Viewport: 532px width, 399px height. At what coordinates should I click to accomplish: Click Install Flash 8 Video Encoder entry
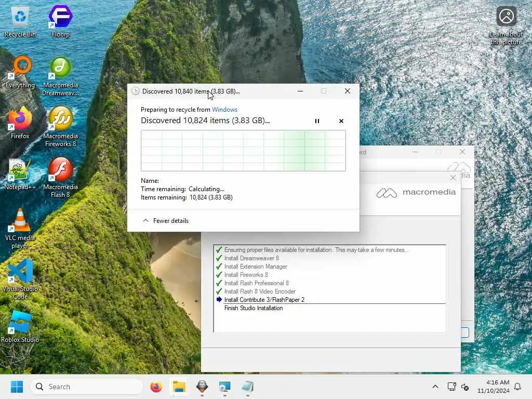(260, 291)
